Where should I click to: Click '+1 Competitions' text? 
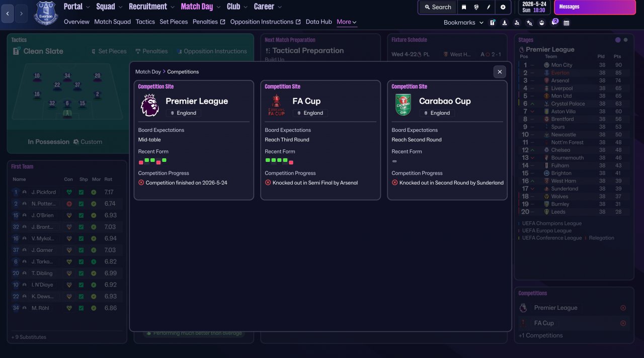pos(541,335)
